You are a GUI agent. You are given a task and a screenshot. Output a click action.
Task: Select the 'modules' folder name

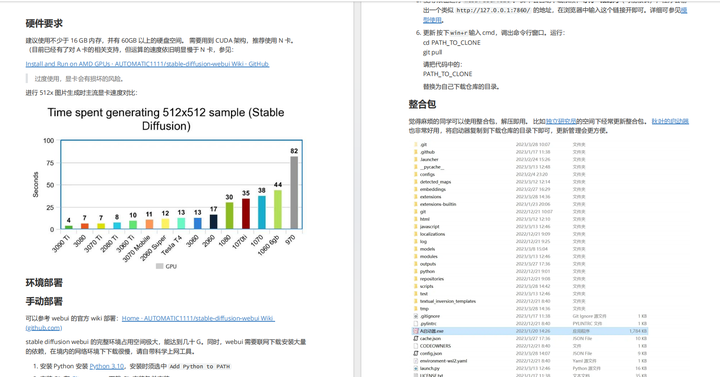click(x=428, y=256)
